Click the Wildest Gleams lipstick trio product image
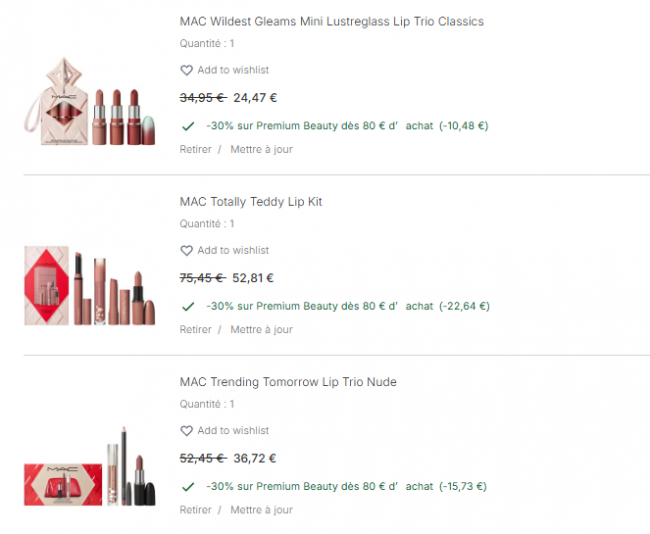The width and height of the screenshot is (650, 534). [x=90, y=102]
